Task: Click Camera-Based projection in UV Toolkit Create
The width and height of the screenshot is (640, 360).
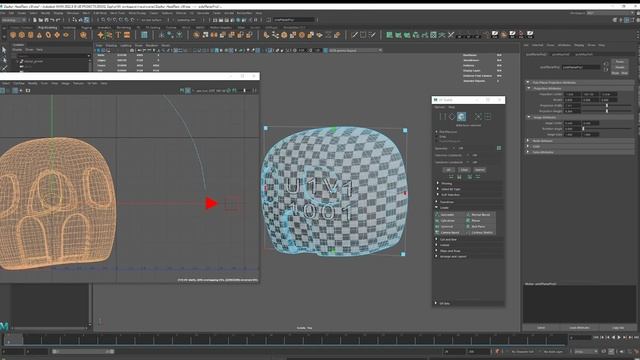Action: (449, 233)
